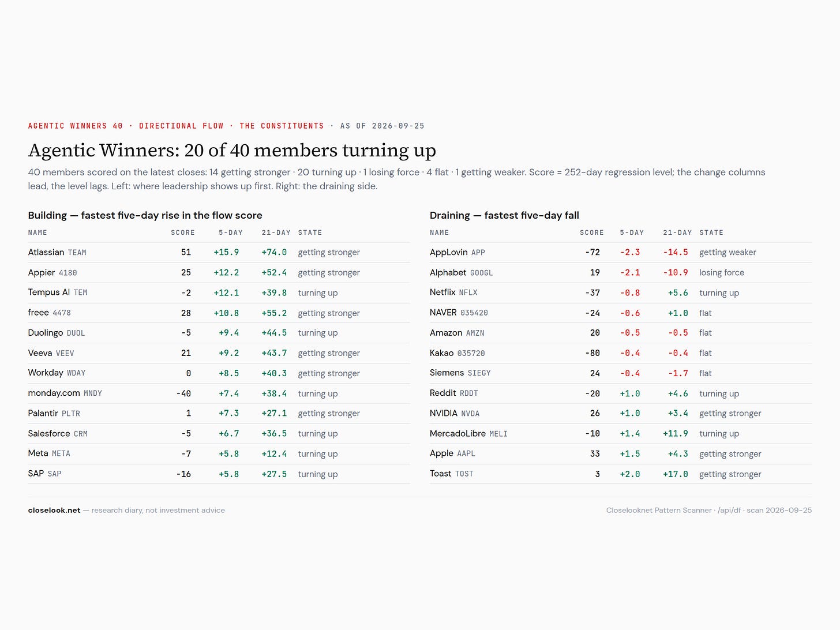Click the "Reddit RDDT" name cell
Image resolution: width=840 pixels, height=630 pixels.
[454, 393]
